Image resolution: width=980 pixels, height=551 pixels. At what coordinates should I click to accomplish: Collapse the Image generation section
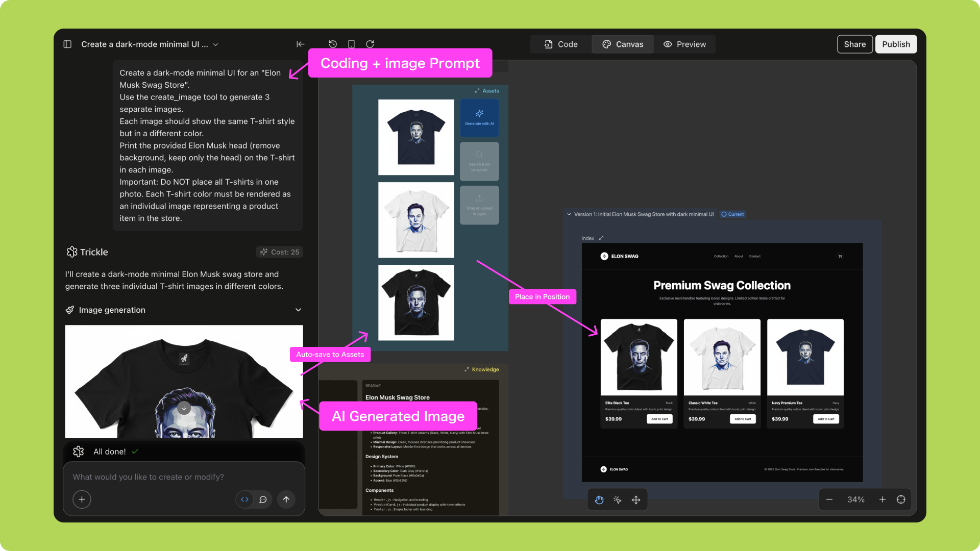click(298, 310)
